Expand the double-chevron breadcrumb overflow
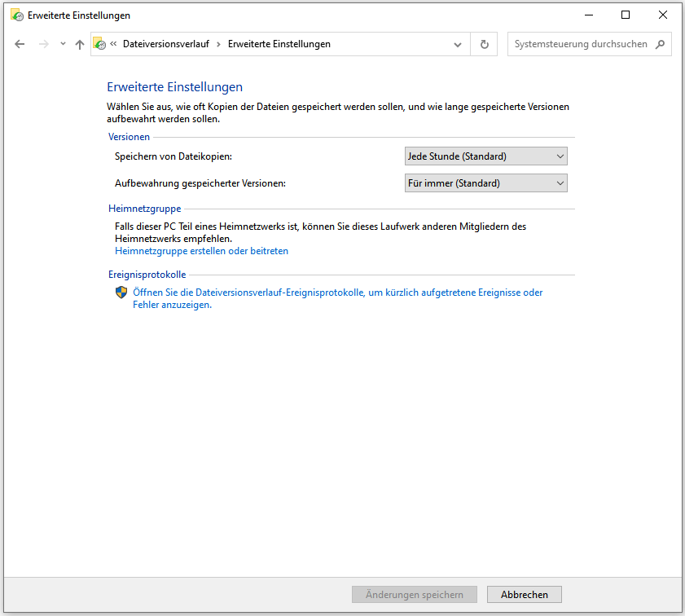685x616 pixels. pyautogui.click(x=113, y=45)
